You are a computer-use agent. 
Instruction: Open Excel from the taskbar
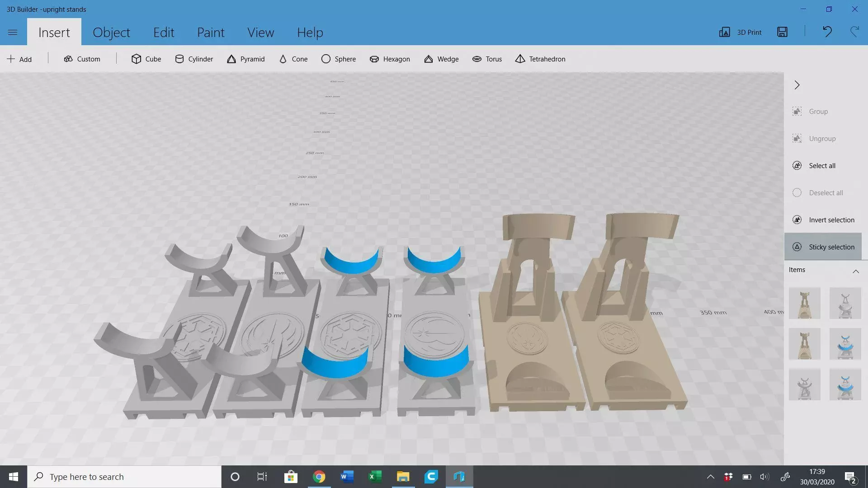tap(375, 477)
